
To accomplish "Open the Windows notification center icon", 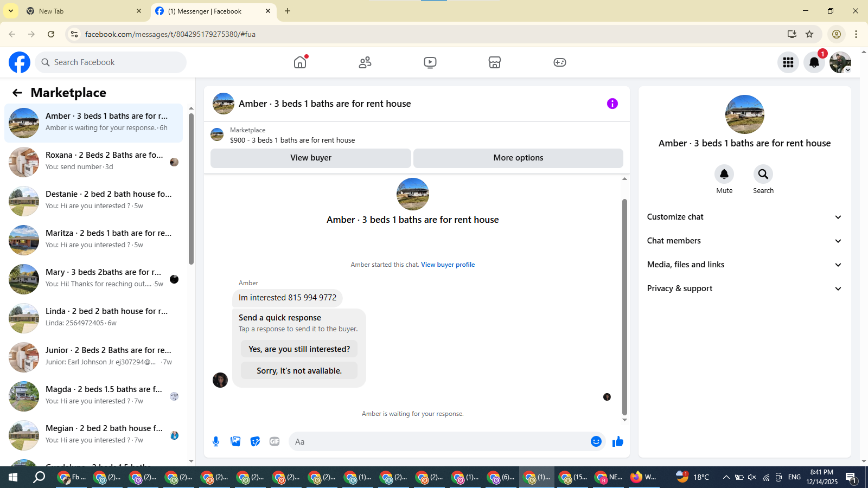I will click(851, 477).
